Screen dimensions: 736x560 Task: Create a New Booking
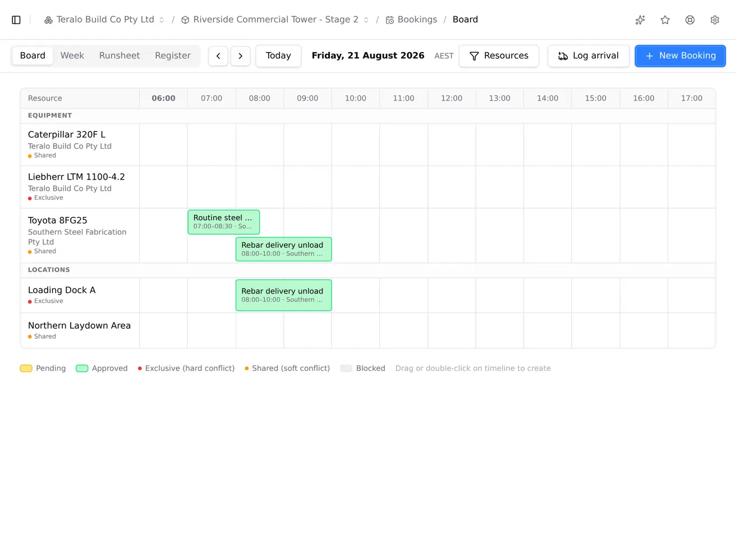(680, 56)
